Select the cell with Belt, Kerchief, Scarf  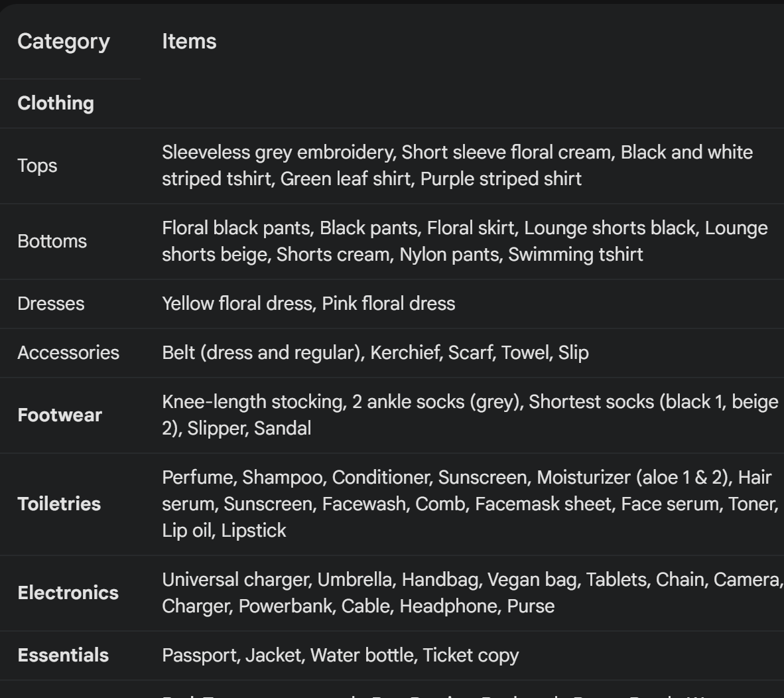[x=375, y=352]
